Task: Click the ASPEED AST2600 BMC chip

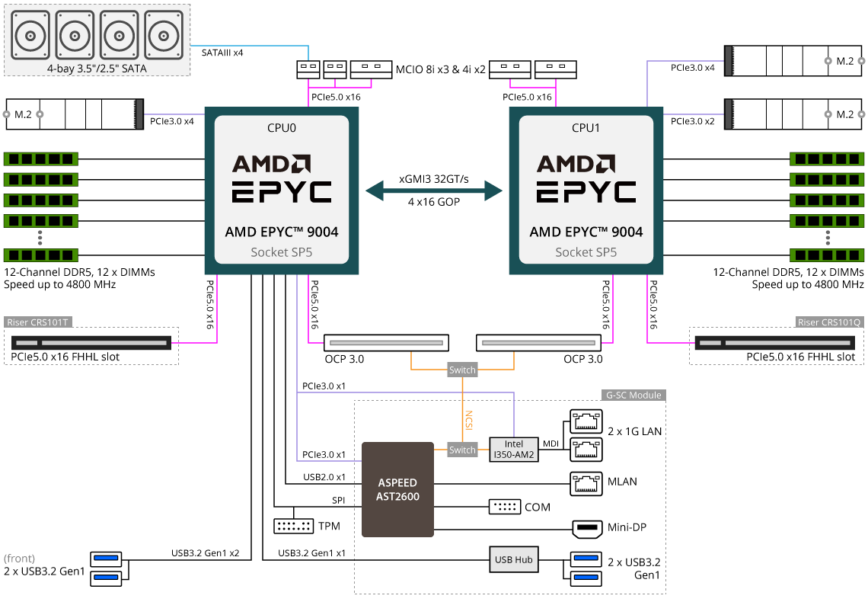Action: click(x=397, y=489)
